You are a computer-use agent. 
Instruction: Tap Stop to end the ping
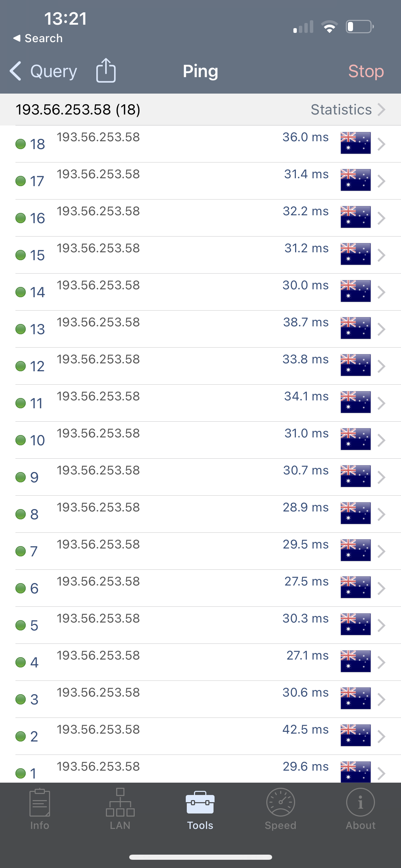pos(365,71)
